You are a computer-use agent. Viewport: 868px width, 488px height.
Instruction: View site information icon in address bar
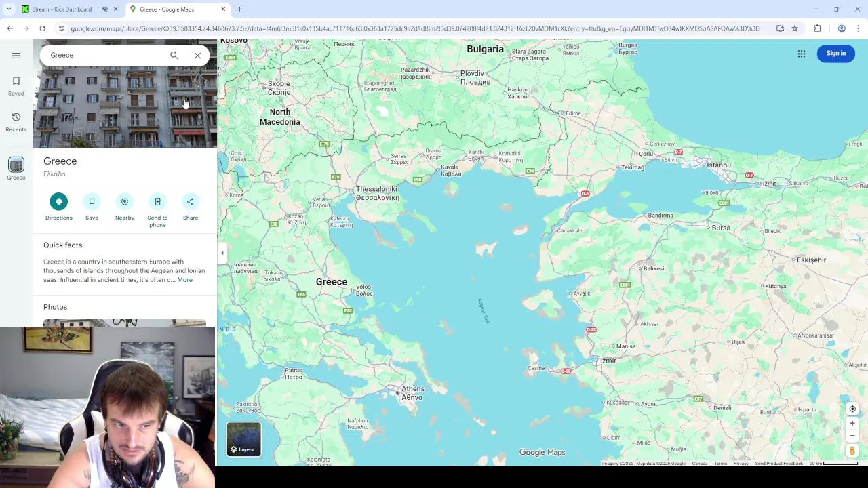(62, 28)
